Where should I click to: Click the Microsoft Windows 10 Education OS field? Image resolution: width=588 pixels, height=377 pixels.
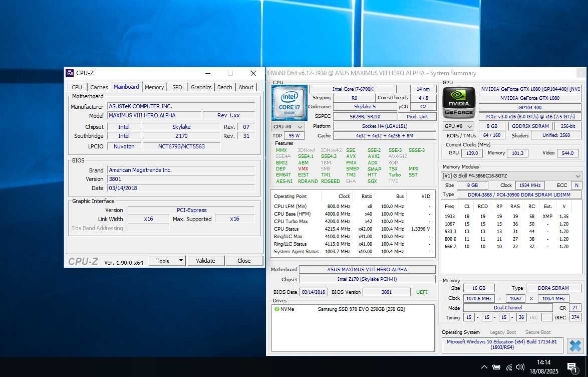tap(502, 344)
